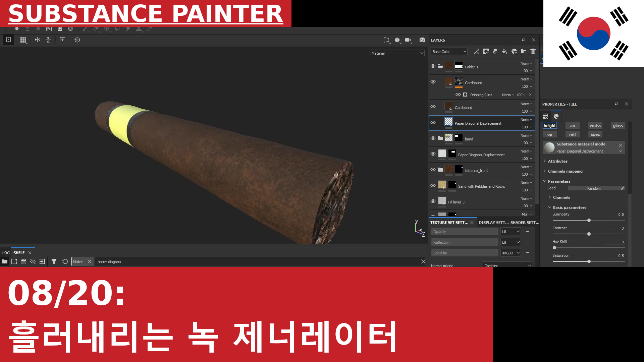Click the add mask icon in Layers toolbar

[486, 51]
